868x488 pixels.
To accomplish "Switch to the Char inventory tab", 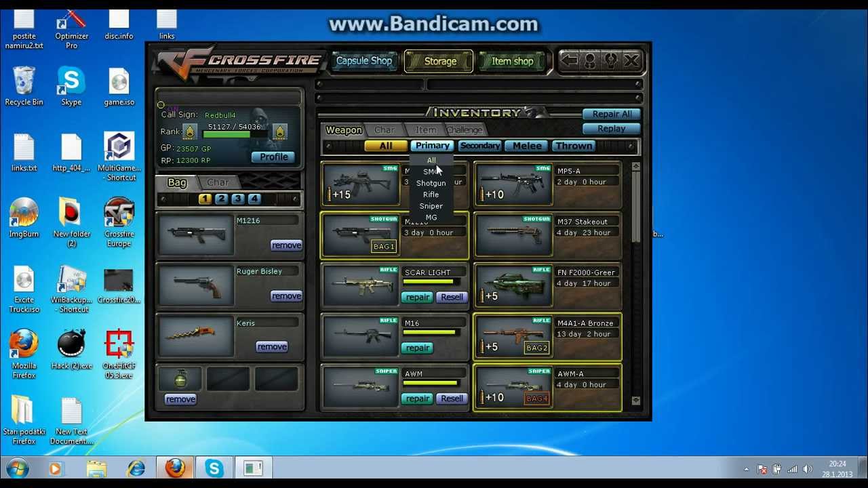I will 384,130.
